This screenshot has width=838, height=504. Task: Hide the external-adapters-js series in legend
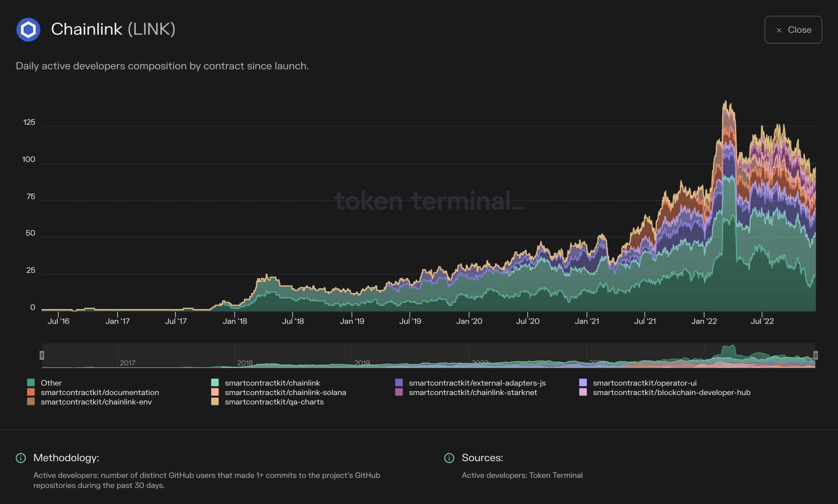(x=477, y=383)
